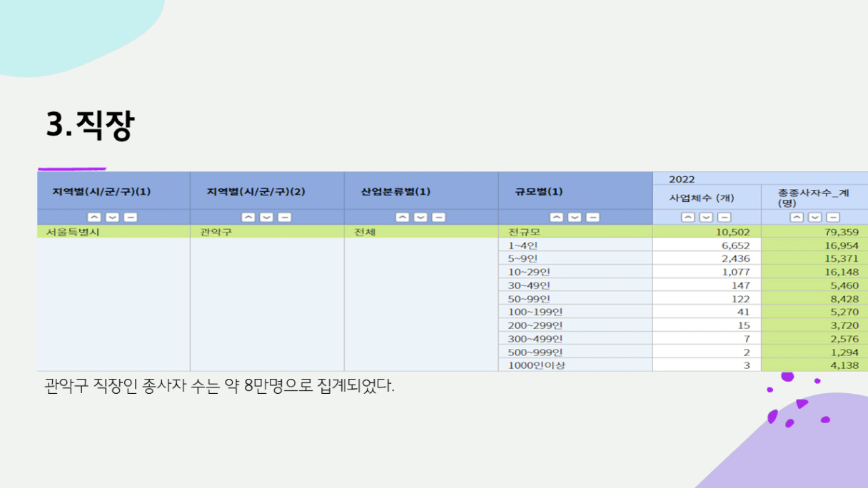Click the down arrow under 규모별(1)
Image resolution: width=868 pixels, height=488 pixels.
575,218
